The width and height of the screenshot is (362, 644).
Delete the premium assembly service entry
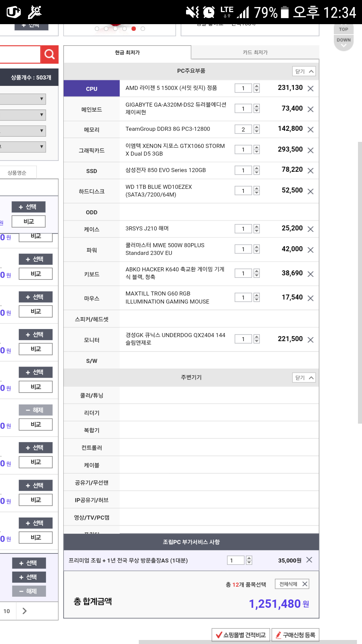click(x=309, y=560)
